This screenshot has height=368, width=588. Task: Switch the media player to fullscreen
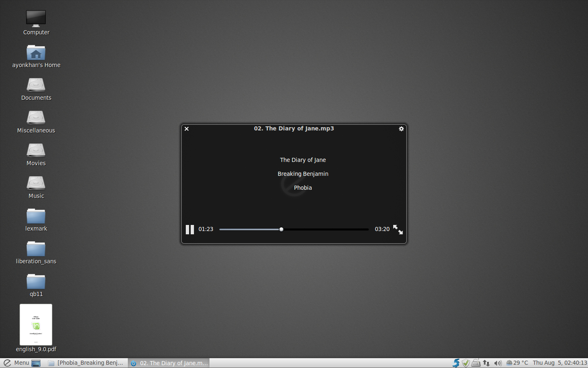click(398, 229)
